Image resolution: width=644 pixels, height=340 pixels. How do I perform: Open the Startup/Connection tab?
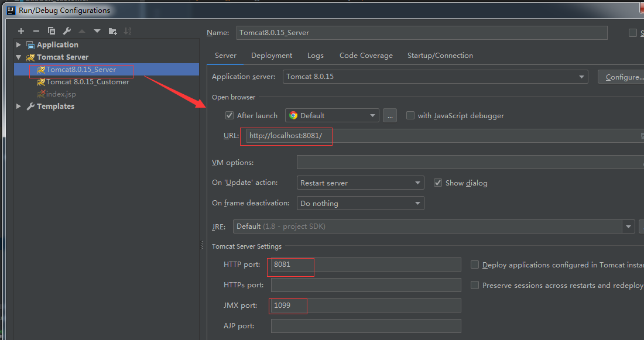440,56
